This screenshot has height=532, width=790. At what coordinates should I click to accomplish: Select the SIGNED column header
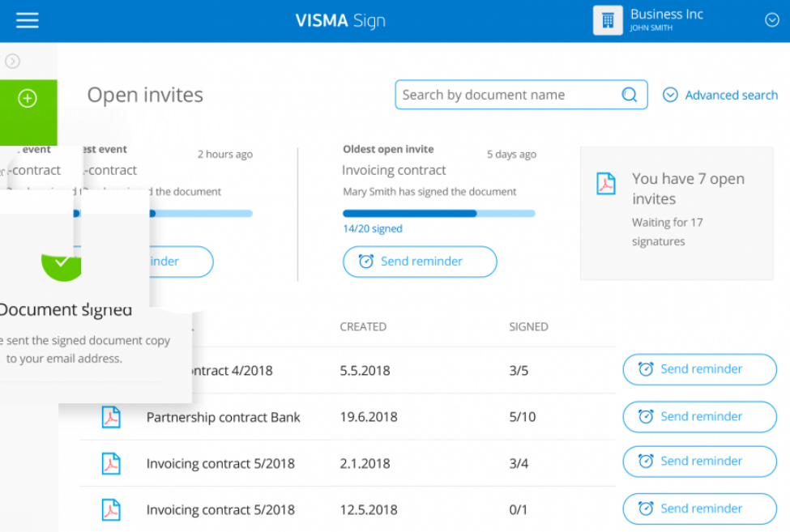click(x=528, y=326)
